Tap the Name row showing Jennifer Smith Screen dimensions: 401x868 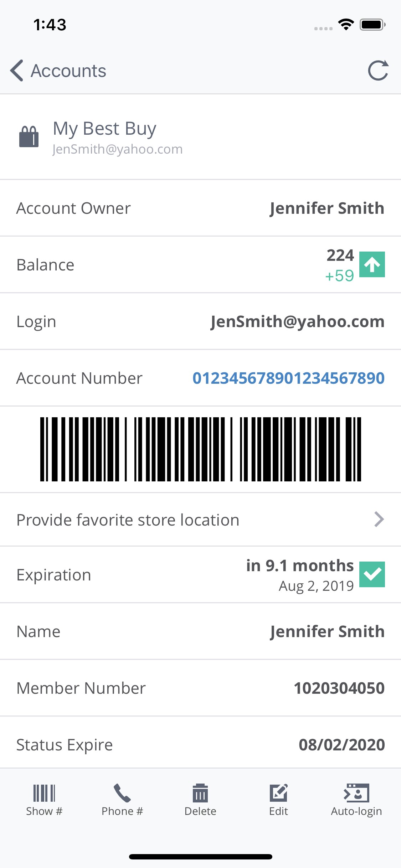[200, 631]
